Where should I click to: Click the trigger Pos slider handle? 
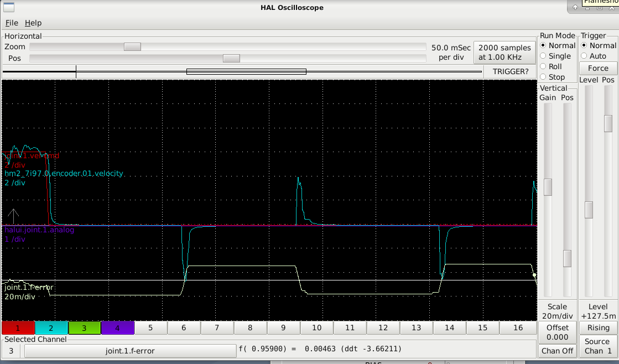tap(608, 123)
